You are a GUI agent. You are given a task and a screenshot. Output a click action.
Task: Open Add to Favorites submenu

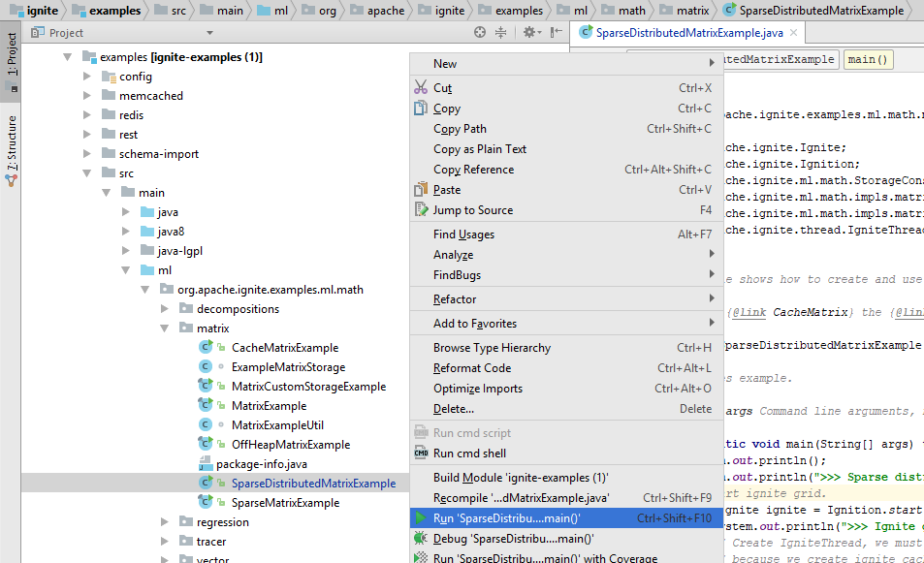coord(566,323)
